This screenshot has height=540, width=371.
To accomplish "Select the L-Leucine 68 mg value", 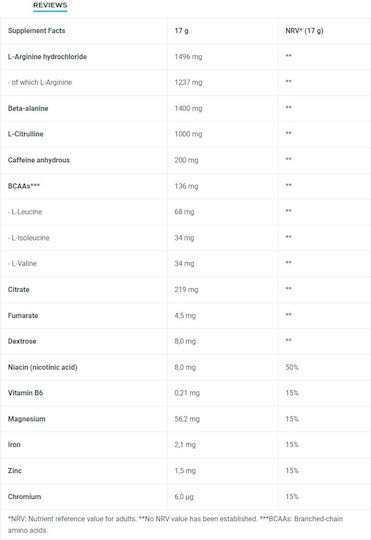I will tap(184, 212).
